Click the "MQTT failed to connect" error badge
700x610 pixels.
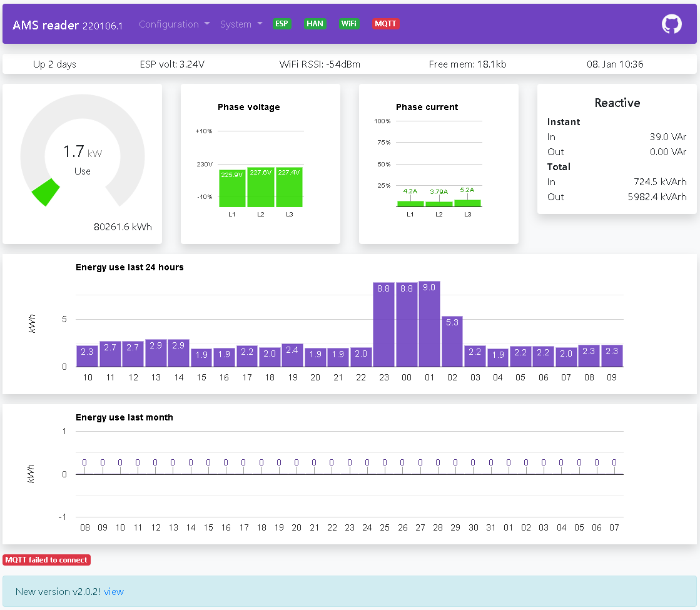(x=46, y=559)
